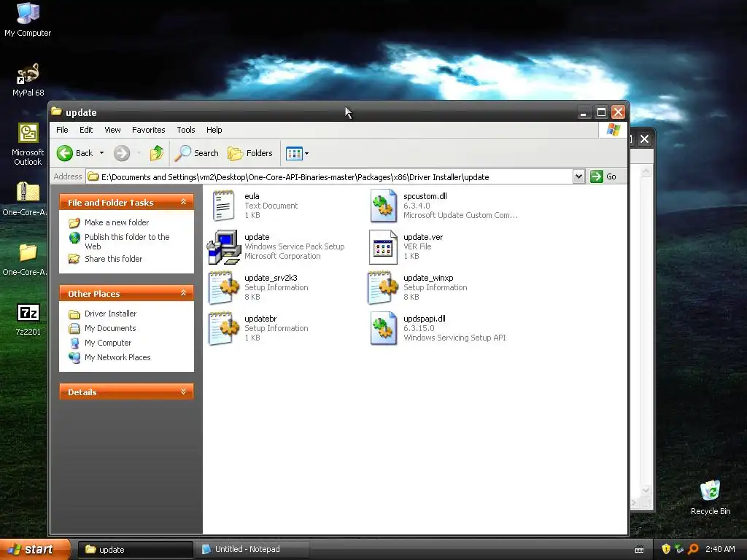Click the background window's scroll down arrow
This screenshot has height=560, width=747.
pyautogui.click(x=646, y=490)
